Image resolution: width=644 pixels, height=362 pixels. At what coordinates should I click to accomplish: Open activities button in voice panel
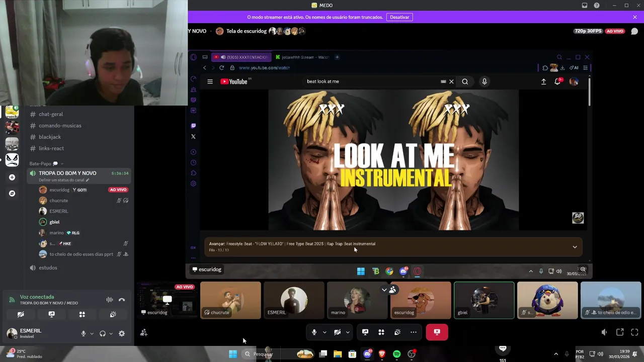click(x=82, y=314)
